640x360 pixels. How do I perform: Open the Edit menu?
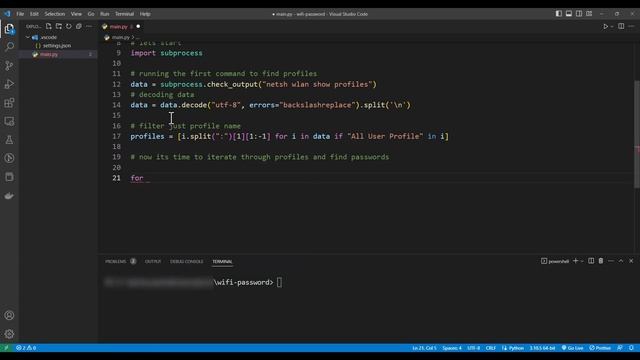click(x=34, y=14)
